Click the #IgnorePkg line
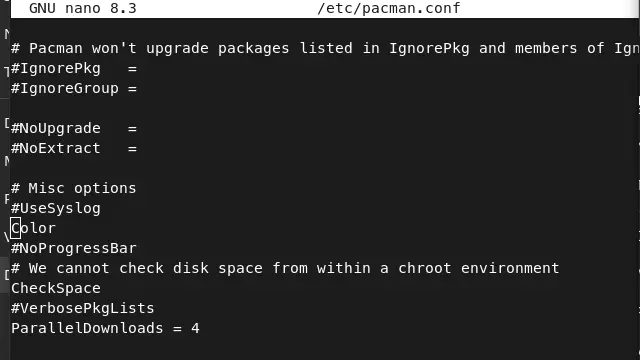The width and height of the screenshot is (640, 360). [x=73, y=69]
